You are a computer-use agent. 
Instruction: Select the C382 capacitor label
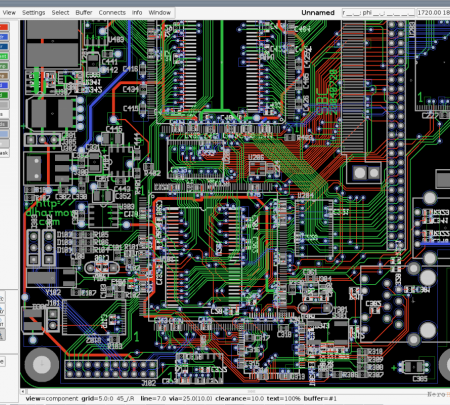(63, 197)
